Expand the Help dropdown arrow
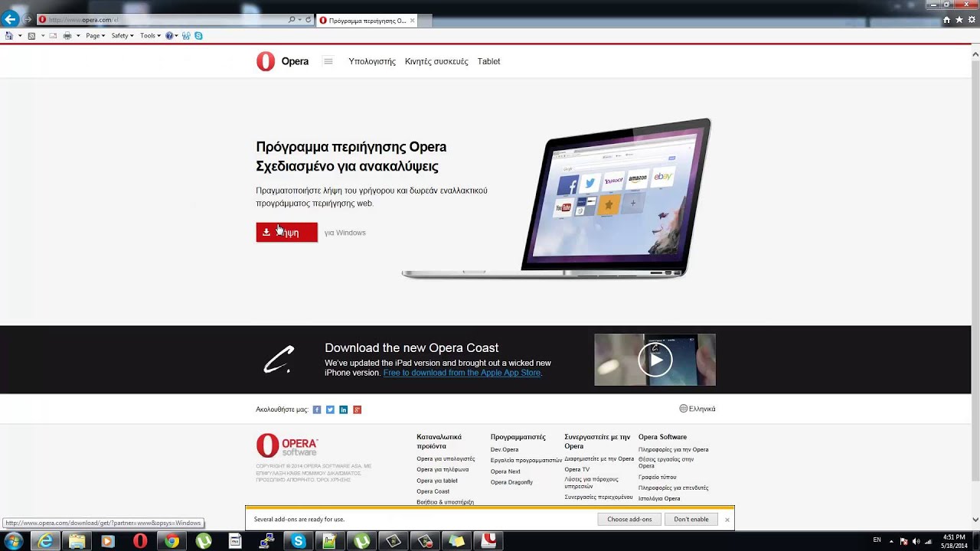 point(177,36)
